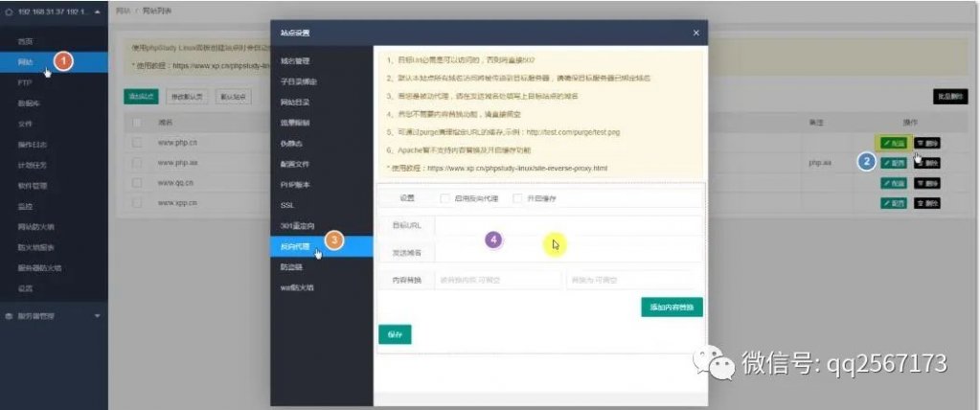Switch to SSL tab in dialog

coord(287,205)
